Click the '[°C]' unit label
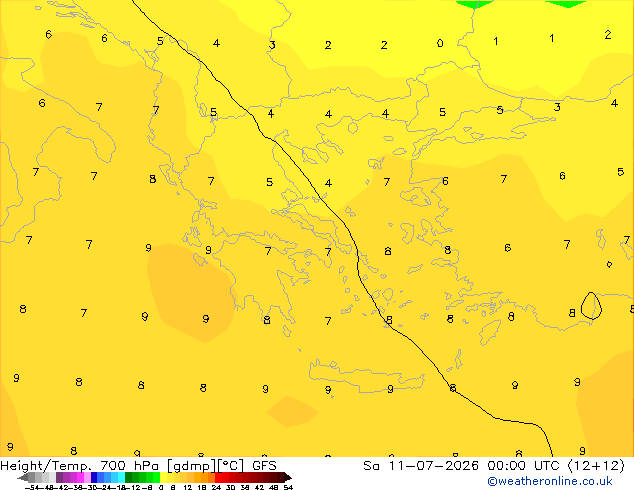 (231, 466)
